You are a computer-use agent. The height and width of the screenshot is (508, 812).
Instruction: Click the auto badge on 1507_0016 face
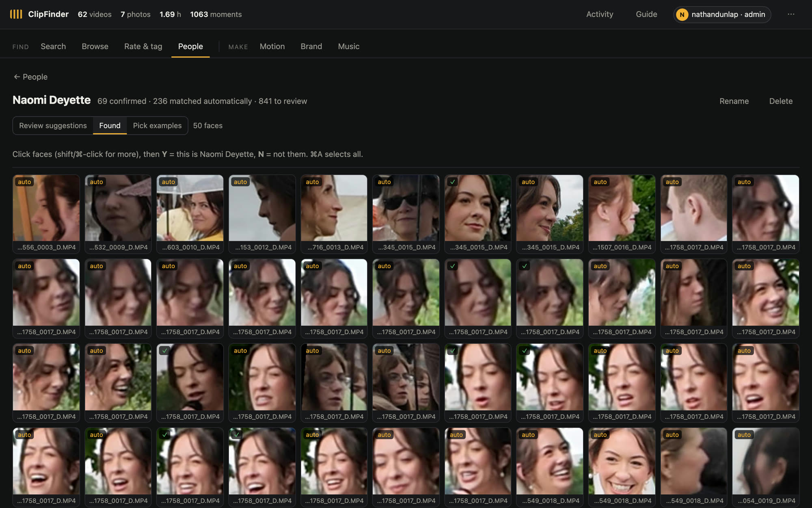click(600, 182)
